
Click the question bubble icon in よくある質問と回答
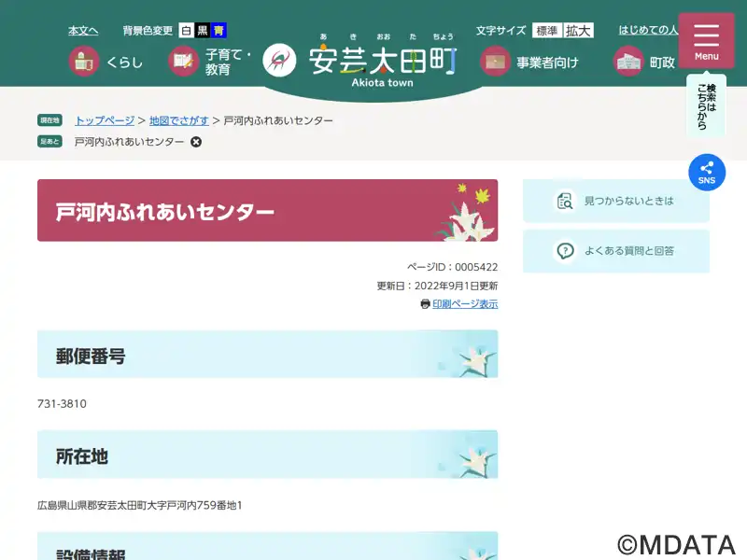pyautogui.click(x=565, y=251)
